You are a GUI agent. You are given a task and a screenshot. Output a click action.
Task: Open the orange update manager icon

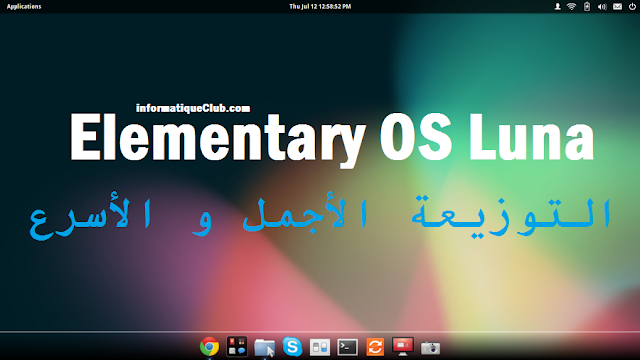pos(375,347)
